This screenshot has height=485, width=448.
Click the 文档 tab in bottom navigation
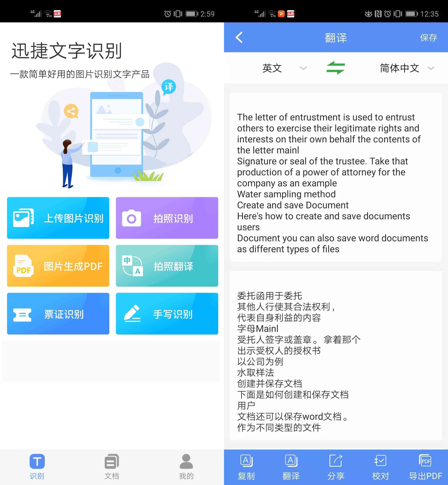[x=112, y=464]
